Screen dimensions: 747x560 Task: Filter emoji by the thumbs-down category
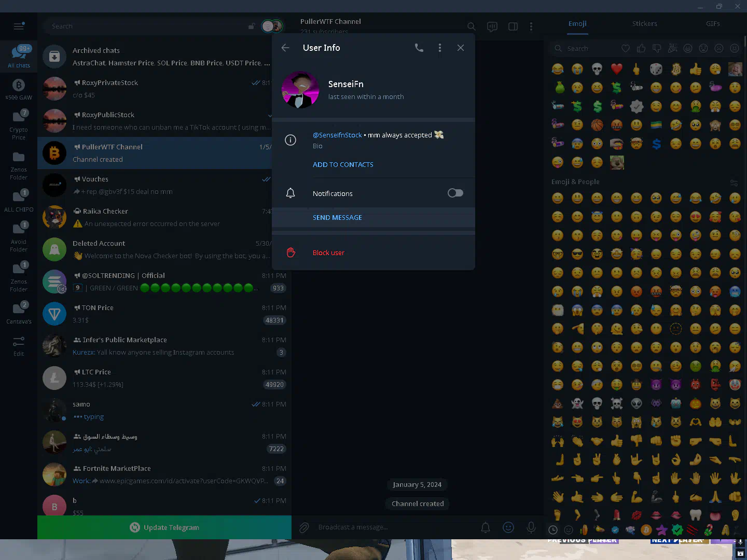pyautogui.click(x=657, y=48)
